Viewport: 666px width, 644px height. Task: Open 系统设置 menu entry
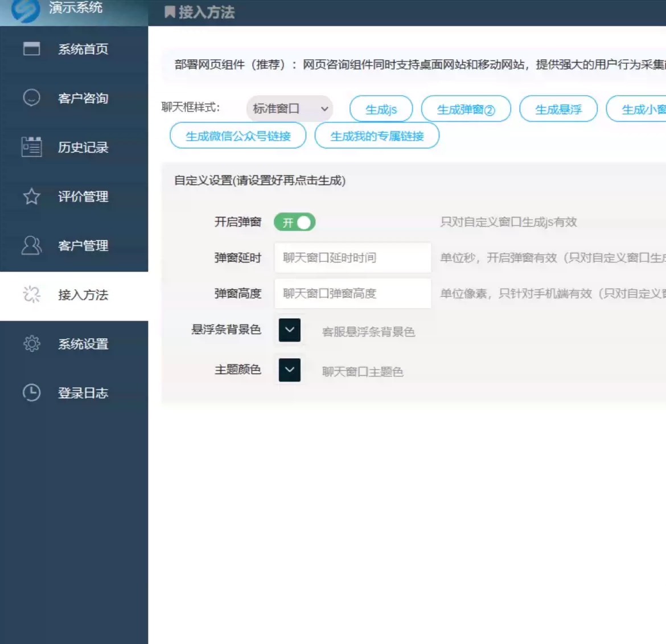coord(74,344)
